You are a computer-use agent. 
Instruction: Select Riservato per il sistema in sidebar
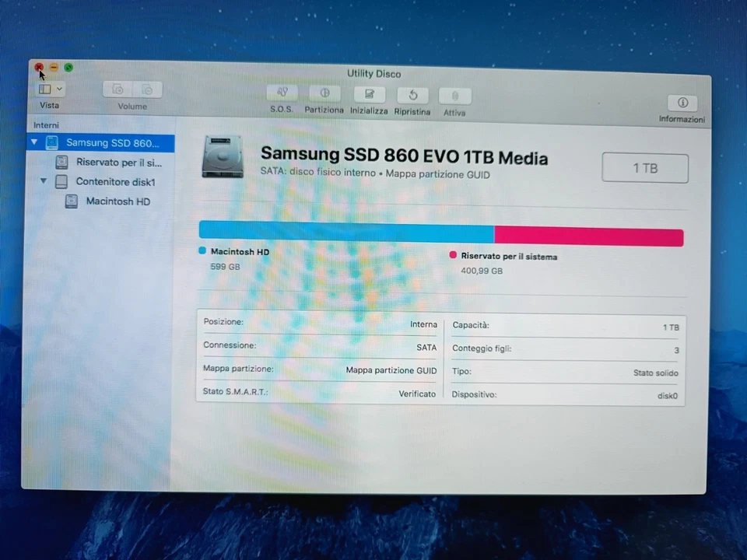(118, 162)
